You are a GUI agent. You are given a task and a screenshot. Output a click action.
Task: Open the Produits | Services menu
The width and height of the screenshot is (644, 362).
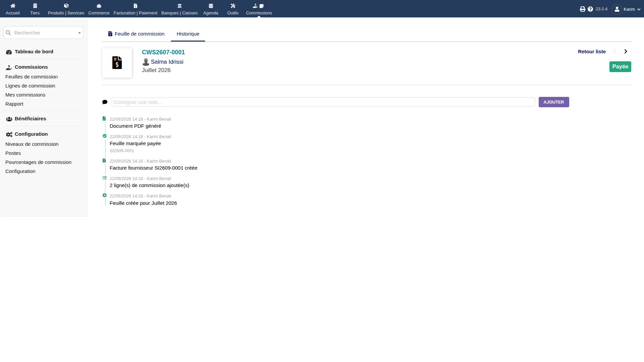point(66,9)
